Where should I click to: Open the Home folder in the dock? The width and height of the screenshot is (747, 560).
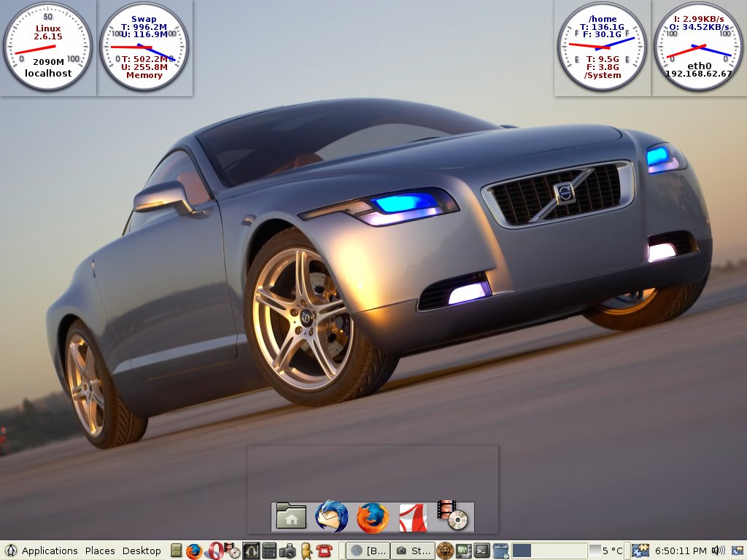(291, 516)
